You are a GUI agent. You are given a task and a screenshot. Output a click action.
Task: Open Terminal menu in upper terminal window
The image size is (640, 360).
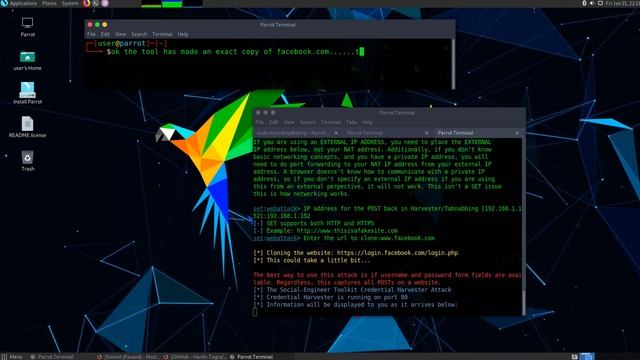162,34
